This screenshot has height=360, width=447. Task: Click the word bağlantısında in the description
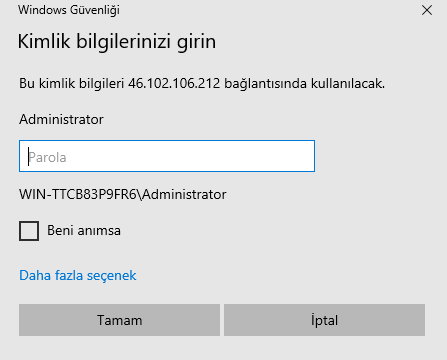(265, 84)
